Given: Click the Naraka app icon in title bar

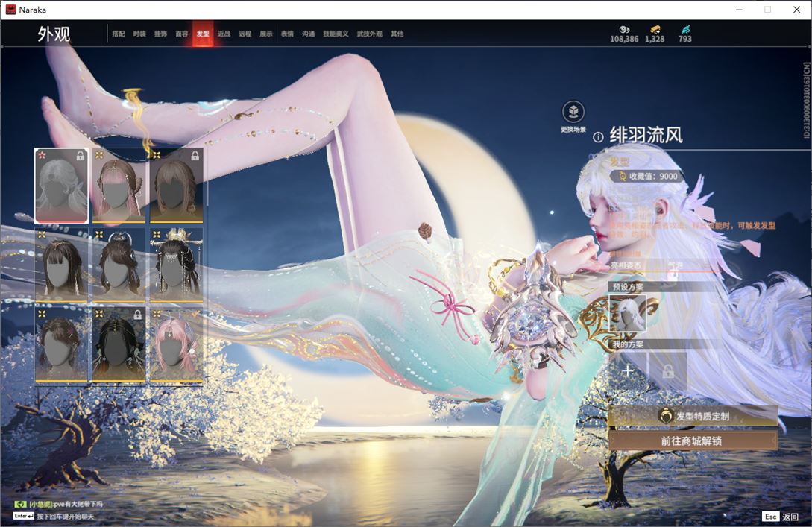Looking at the screenshot, I should pos(10,10).
